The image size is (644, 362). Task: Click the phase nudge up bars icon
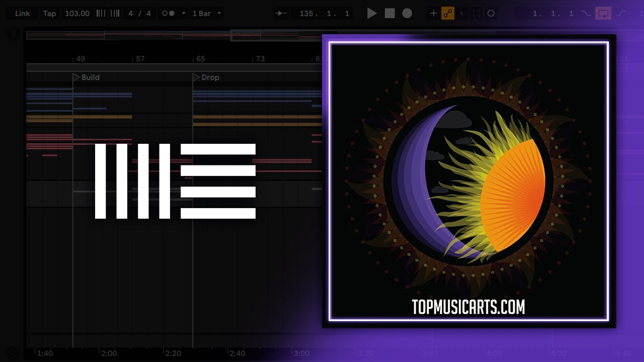[x=115, y=14]
